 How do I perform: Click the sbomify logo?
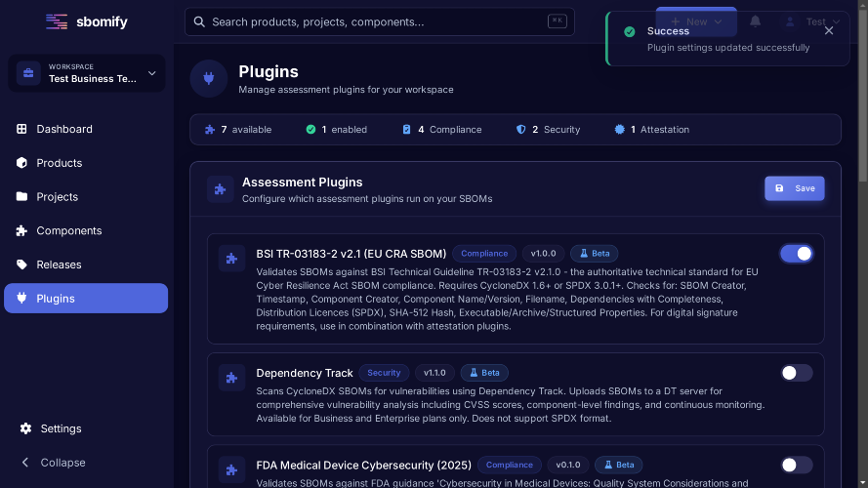click(x=86, y=21)
